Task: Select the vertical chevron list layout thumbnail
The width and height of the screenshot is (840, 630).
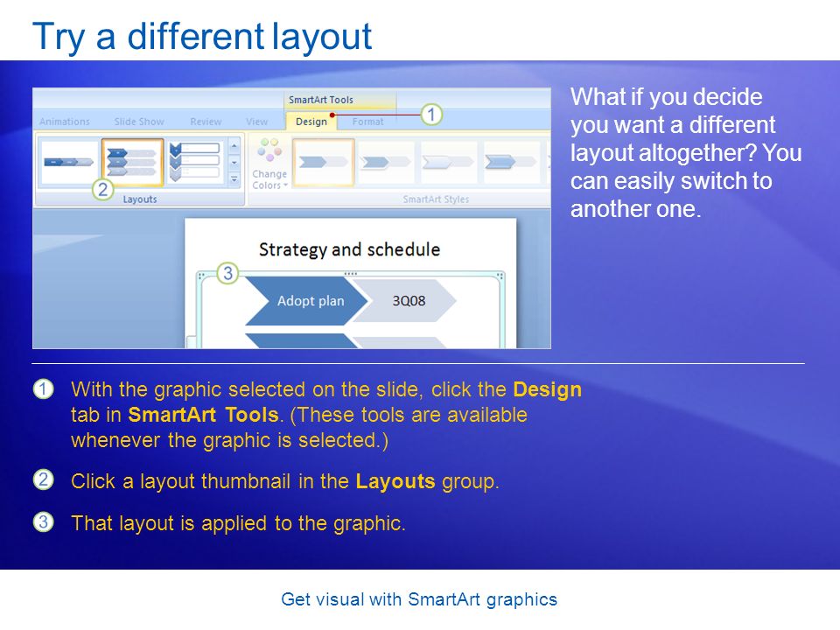Action: click(x=195, y=161)
